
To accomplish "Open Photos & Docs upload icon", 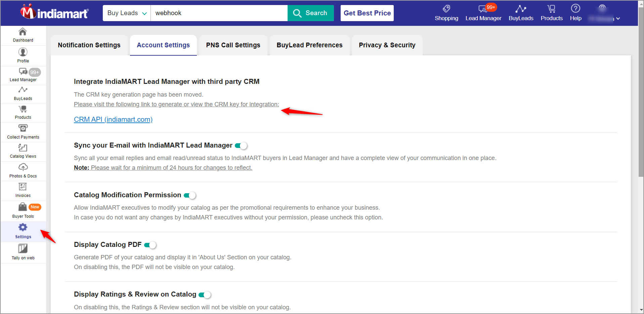I will pyautogui.click(x=23, y=167).
